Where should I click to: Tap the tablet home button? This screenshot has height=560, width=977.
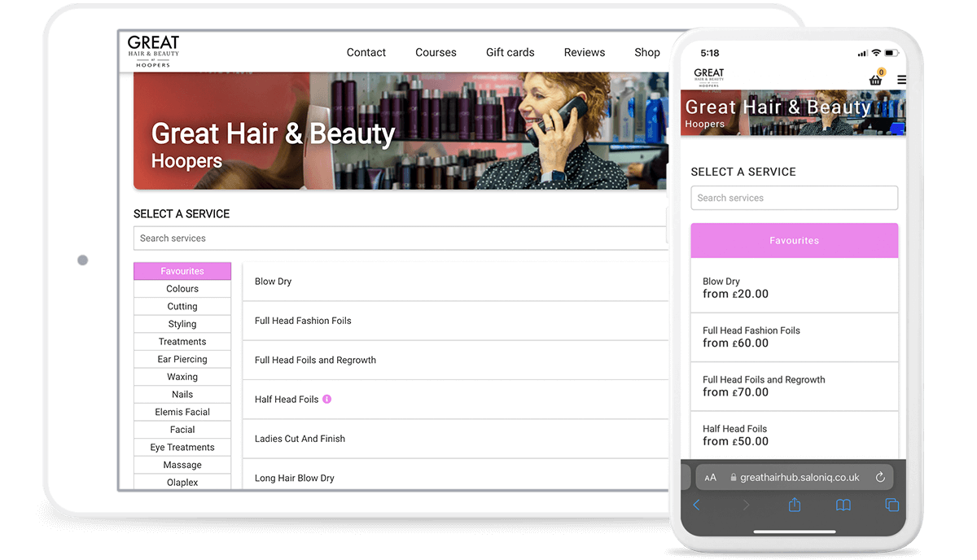coord(82,260)
